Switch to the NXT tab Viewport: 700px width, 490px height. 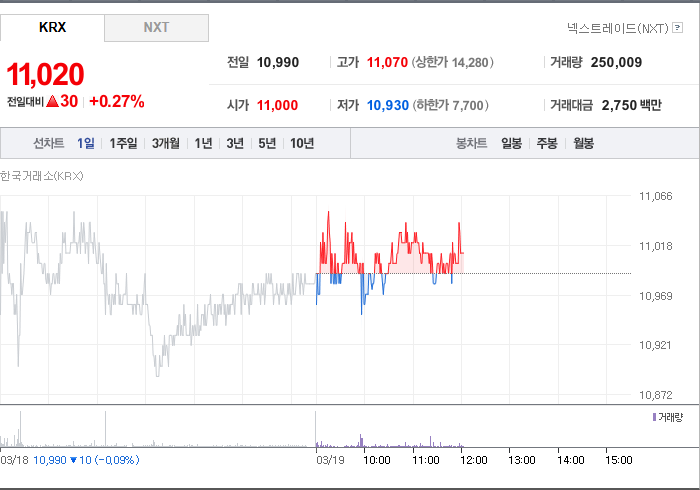156,28
